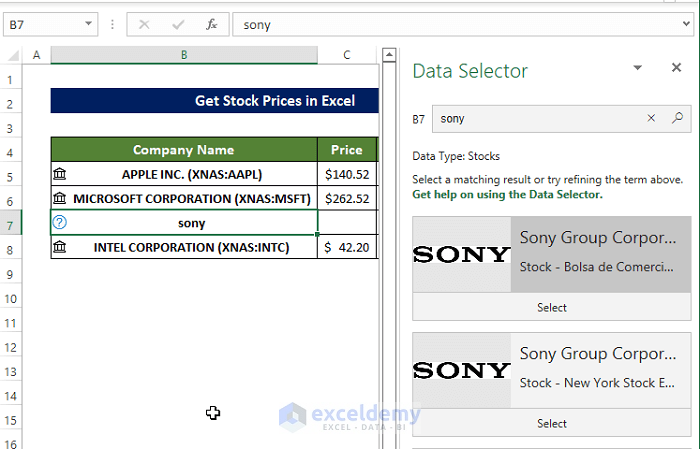Click the Select All corner triangle
This screenshot has height=449, width=700.
12,55
